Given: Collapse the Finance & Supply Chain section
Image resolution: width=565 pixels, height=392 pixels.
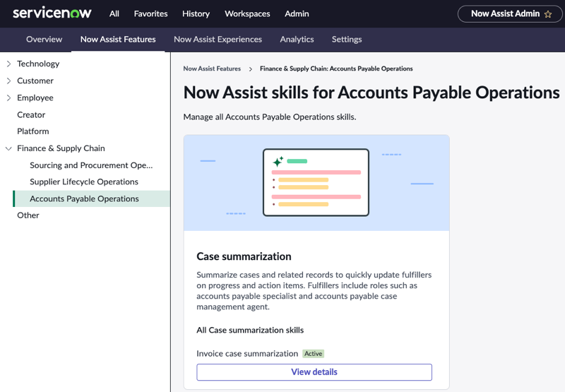Looking at the screenshot, I should [8, 148].
